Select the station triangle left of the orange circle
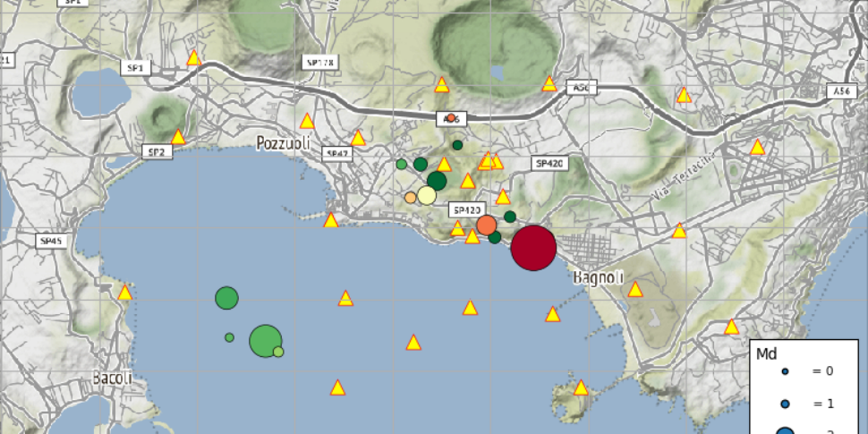 click(x=457, y=228)
